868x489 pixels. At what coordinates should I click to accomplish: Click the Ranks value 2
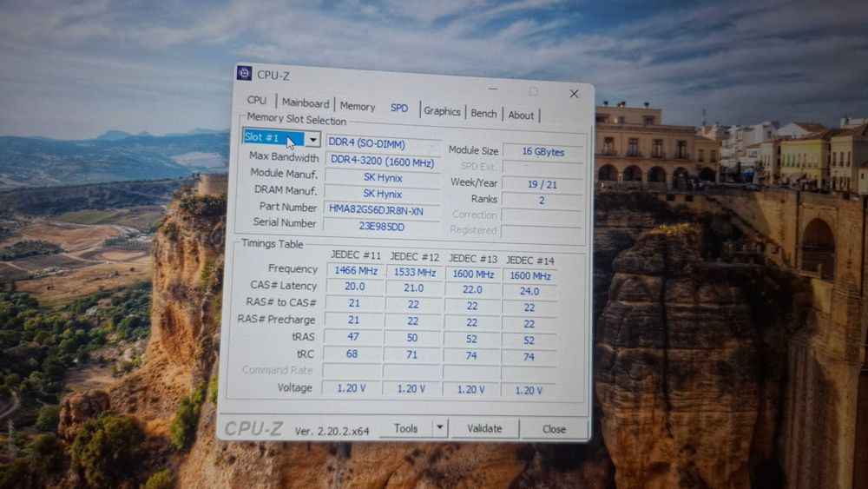542,201
